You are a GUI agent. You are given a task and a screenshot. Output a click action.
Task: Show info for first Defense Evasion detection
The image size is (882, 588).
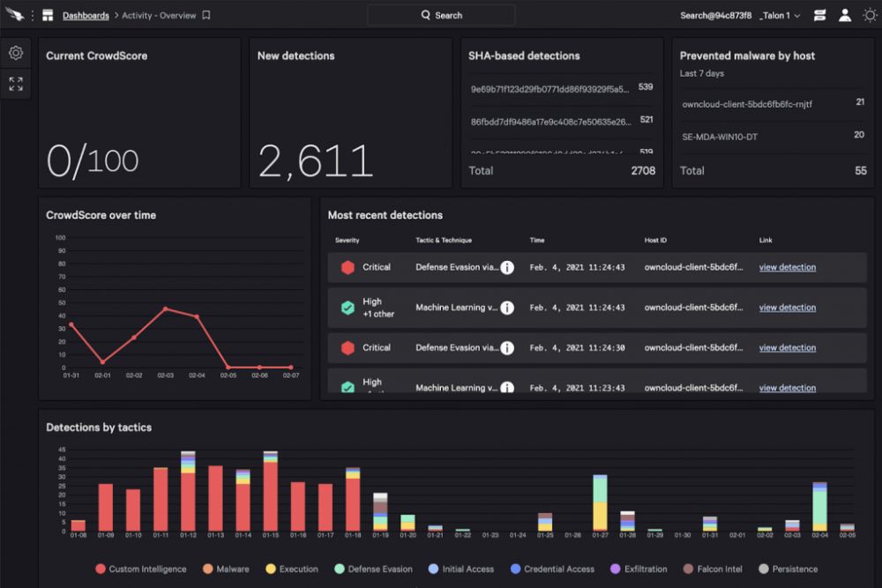(507, 268)
